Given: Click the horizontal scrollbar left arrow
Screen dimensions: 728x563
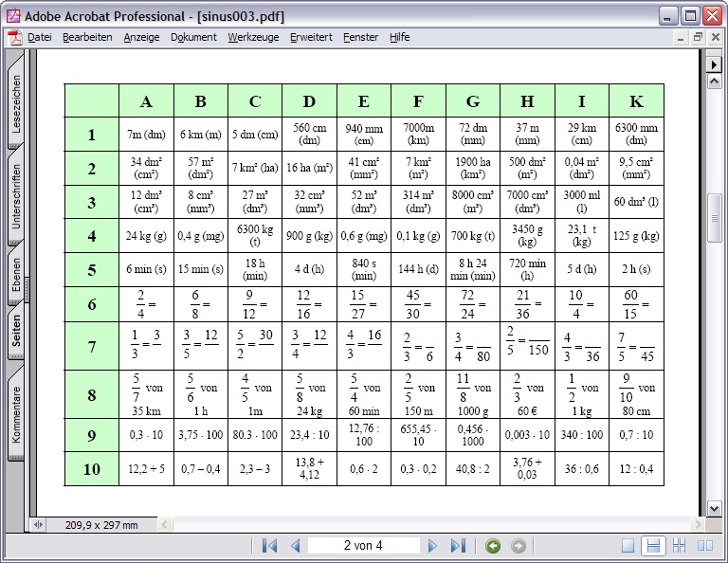Looking at the screenshot, I should point(164,525).
